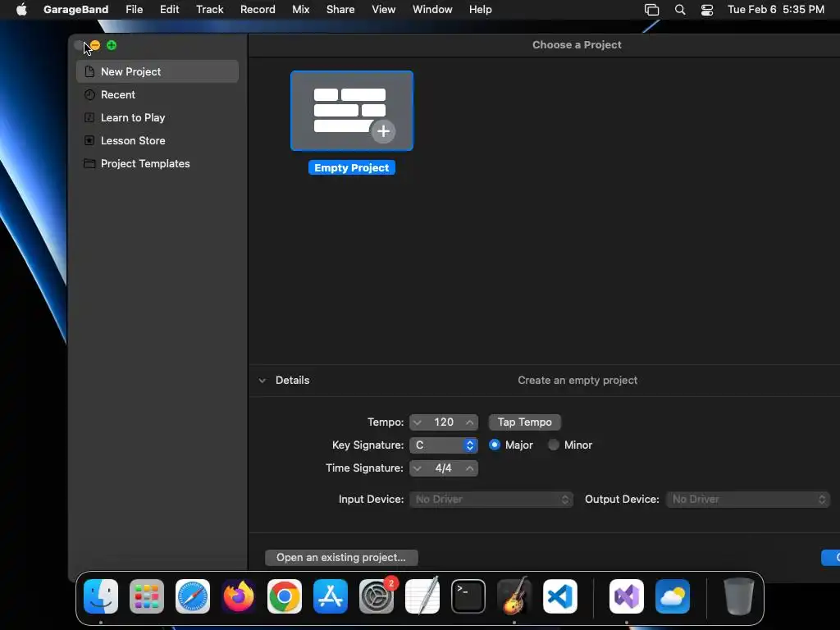840x630 pixels.
Task: Open the Record menu
Action: click(x=258, y=10)
